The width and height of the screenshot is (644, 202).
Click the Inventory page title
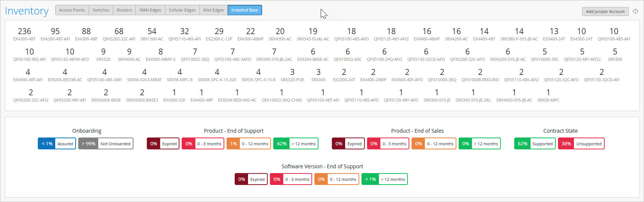[27, 11]
